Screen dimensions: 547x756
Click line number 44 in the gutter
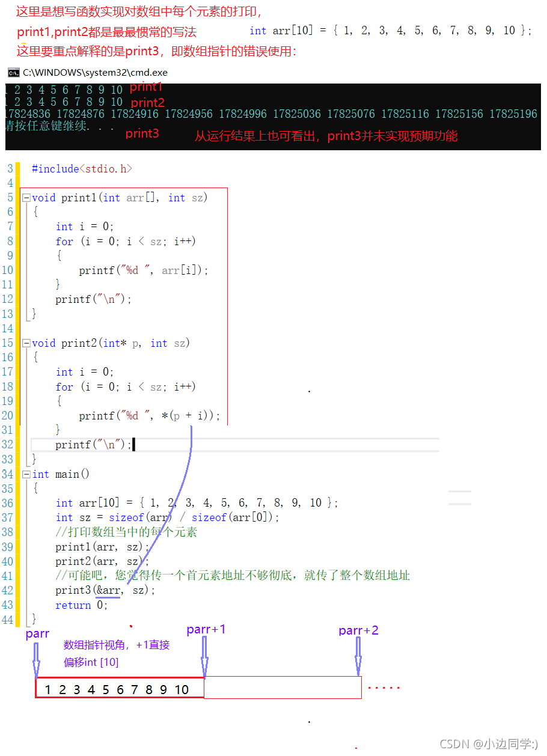click(7, 620)
